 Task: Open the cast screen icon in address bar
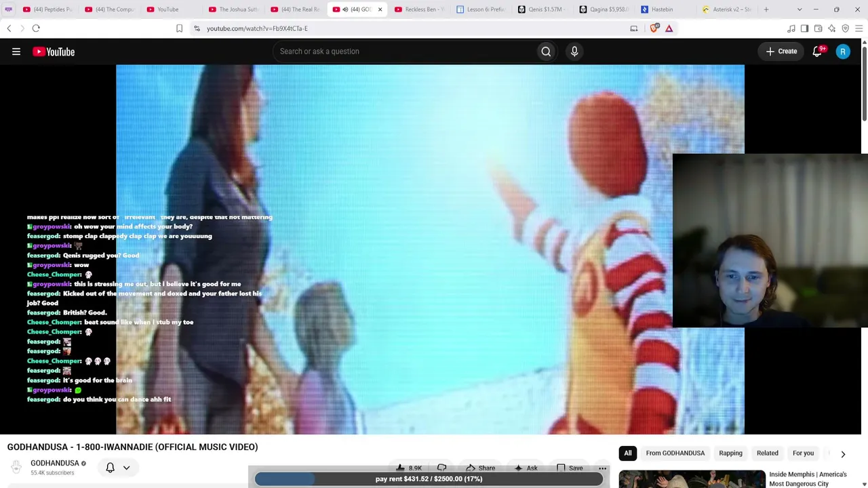(634, 28)
